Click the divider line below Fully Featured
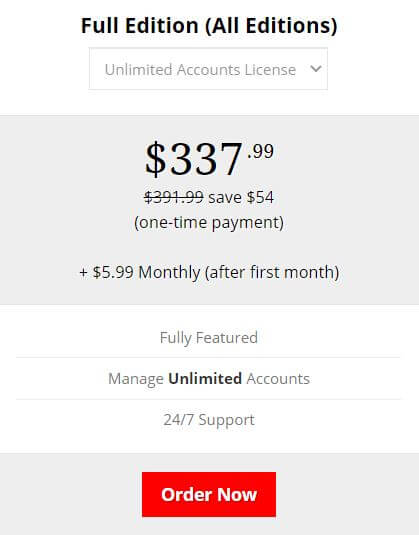This screenshot has height=535, width=419. coord(208,358)
